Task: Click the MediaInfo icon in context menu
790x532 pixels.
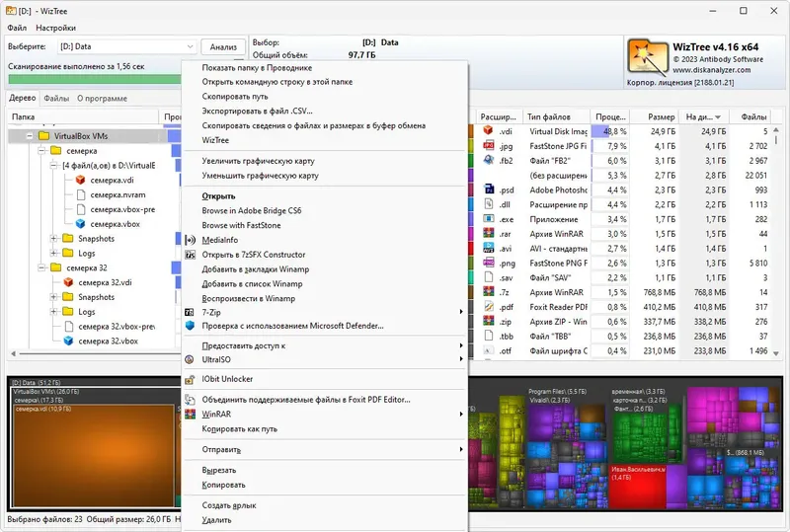Action: [x=190, y=240]
